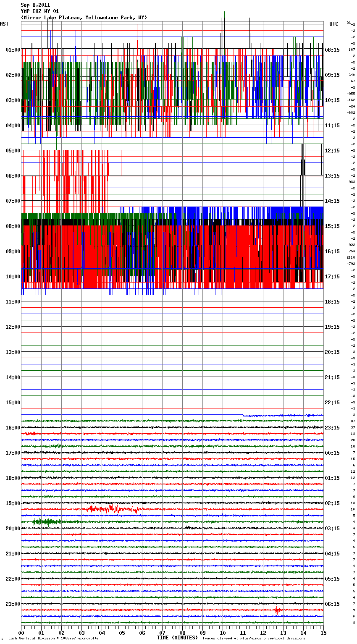Click the red spike on the 23:15 trace
The image size is (357, 644).
tap(277, 610)
